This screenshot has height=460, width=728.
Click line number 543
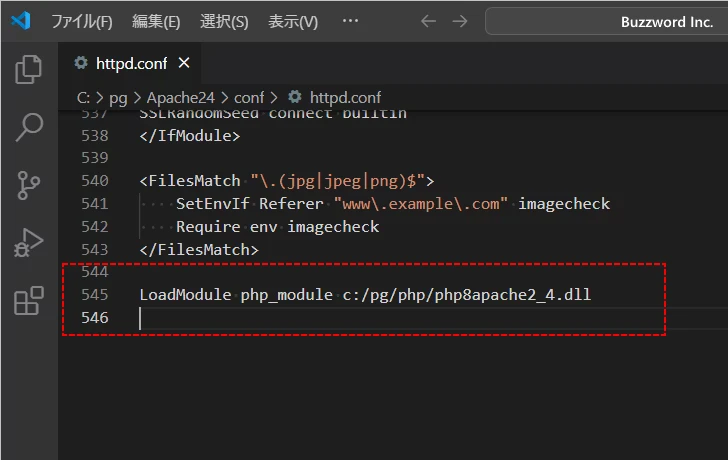[x=95, y=250]
